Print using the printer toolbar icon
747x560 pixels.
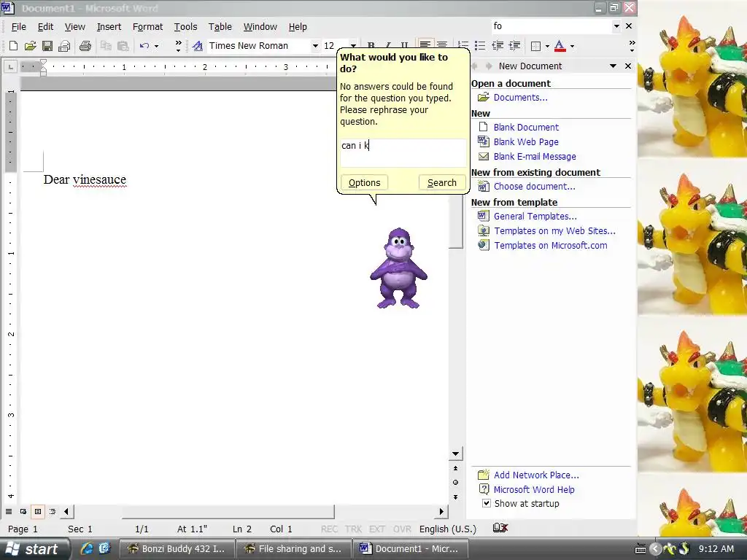(85, 46)
